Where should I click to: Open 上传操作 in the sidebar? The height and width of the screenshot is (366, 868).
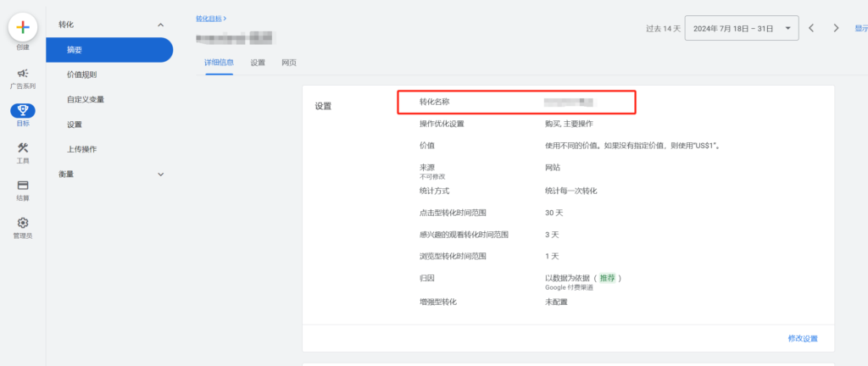(x=81, y=149)
